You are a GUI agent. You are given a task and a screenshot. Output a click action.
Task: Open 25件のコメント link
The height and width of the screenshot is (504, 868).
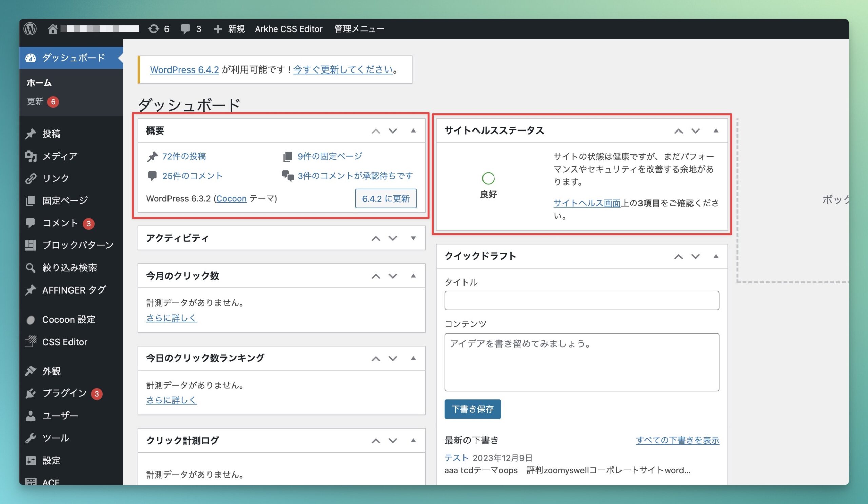[x=192, y=176]
